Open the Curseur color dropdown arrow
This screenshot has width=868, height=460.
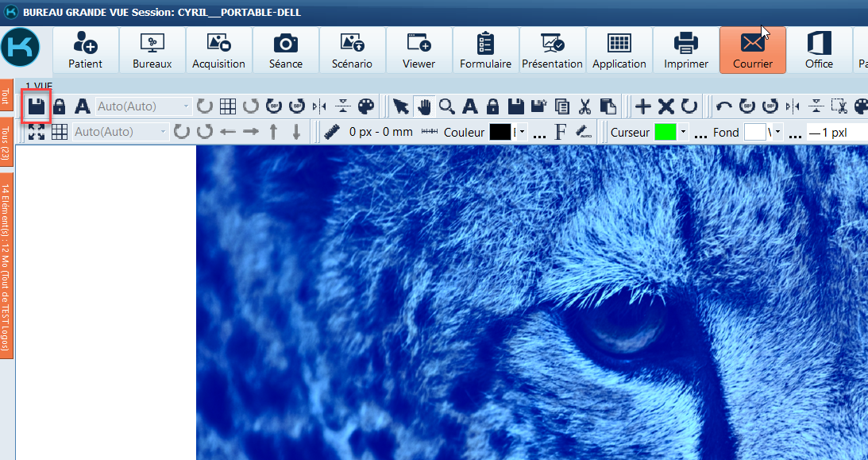pyautogui.click(x=682, y=133)
